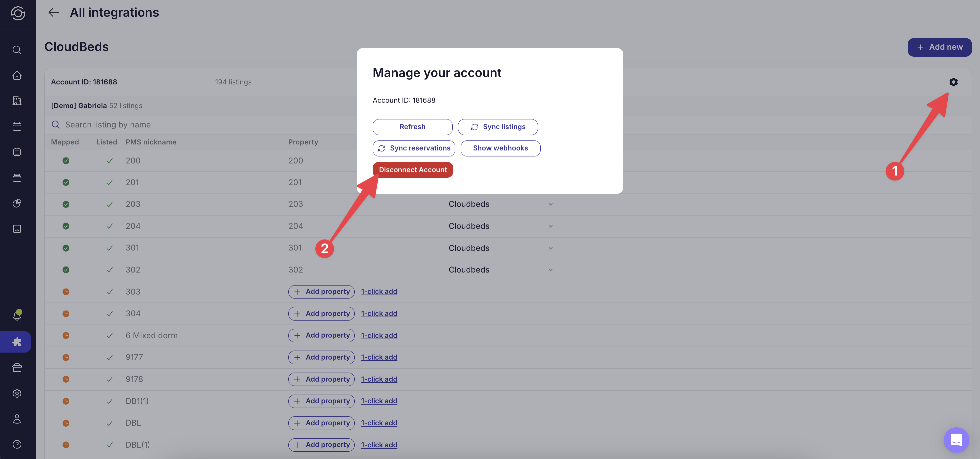This screenshot has width=980, height=459.
Task: Expand the Cloudbeds dropdown for listing 302
Action: click(550, 270)
